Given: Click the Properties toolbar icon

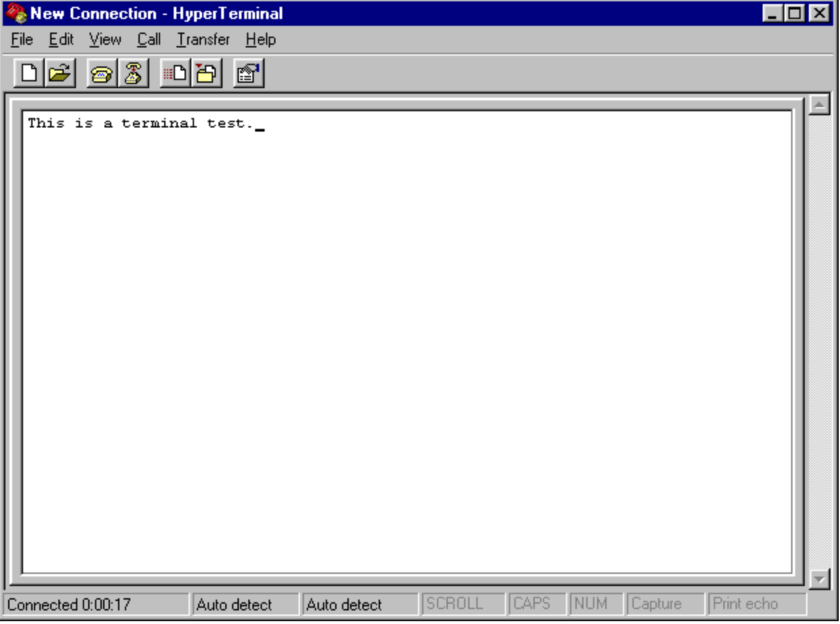Looking at the screenshot, I should pos(249,73).
